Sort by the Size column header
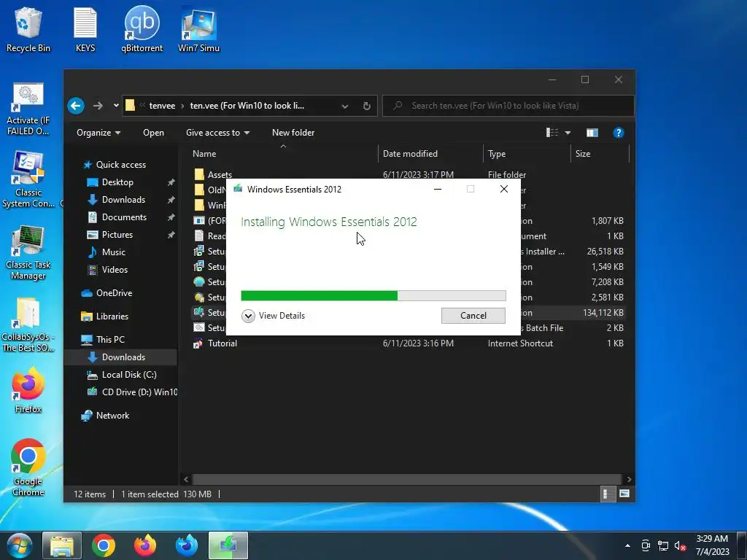Viewport: 747px width, 560px height. 600,154
